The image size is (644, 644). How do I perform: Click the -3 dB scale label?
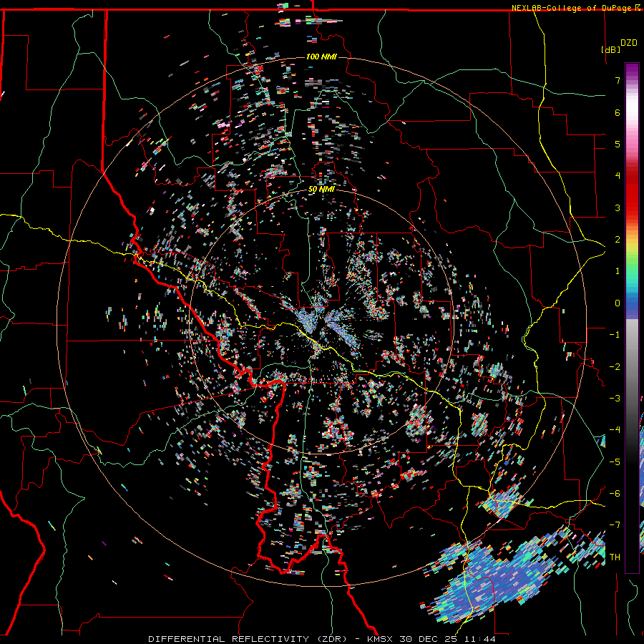615,399
